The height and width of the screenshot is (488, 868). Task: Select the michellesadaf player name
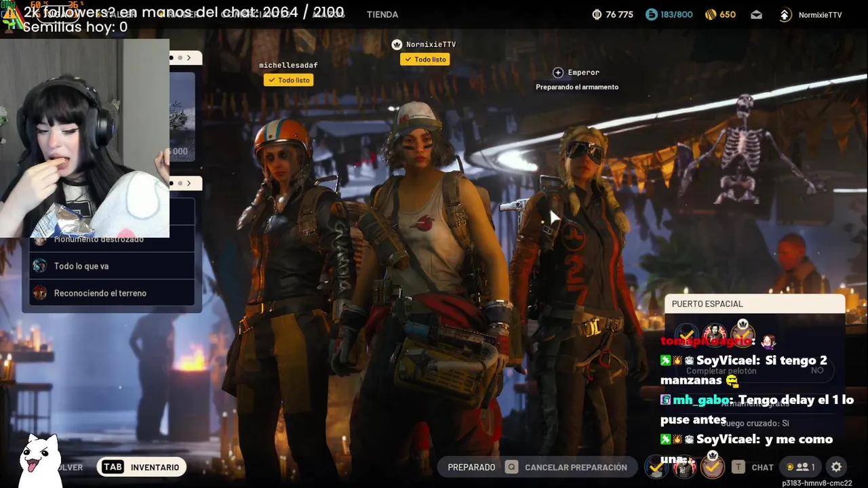tap(288, 65)
